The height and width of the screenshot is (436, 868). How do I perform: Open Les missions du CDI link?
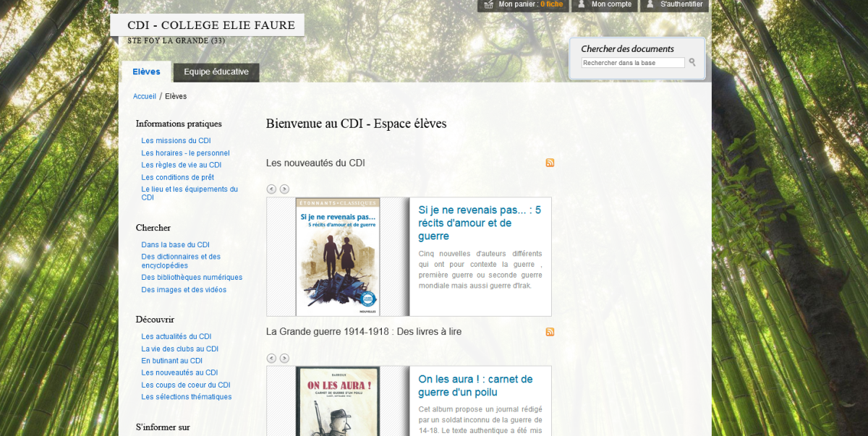[x=176, y=141]
